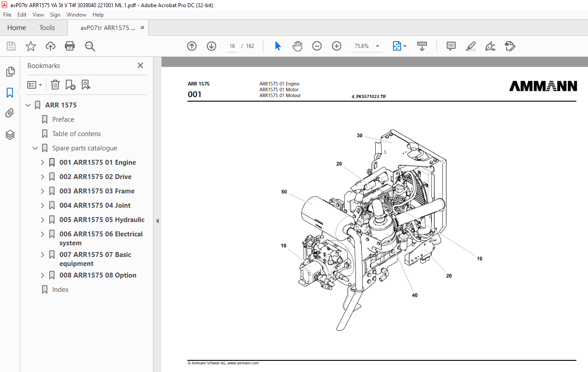Add a new bookmark in the Bookmarks panel
This screenshot has width=588, height=372.
pos(71,85)
